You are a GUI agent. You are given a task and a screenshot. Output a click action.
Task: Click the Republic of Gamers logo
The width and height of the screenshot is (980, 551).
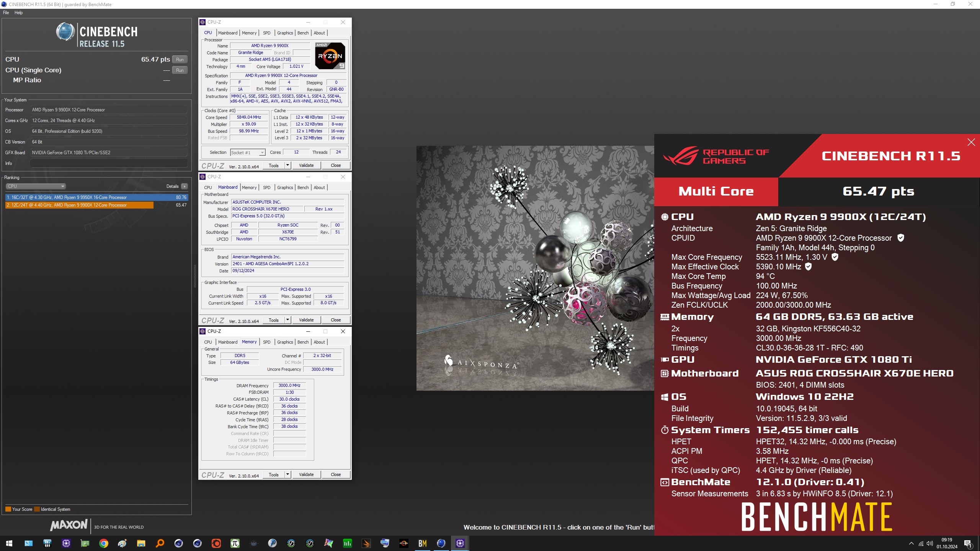coord(716,156)
